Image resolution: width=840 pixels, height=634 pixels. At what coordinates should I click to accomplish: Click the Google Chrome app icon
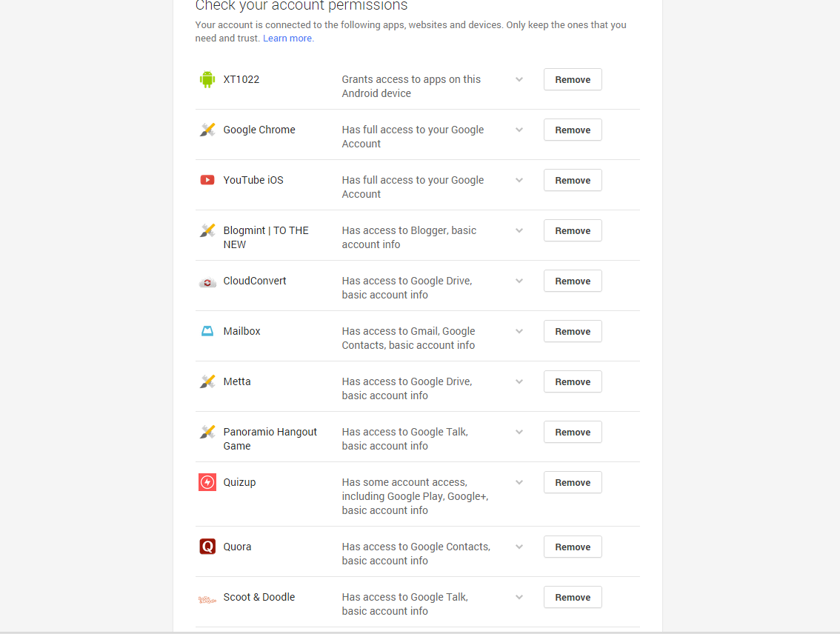207,130
